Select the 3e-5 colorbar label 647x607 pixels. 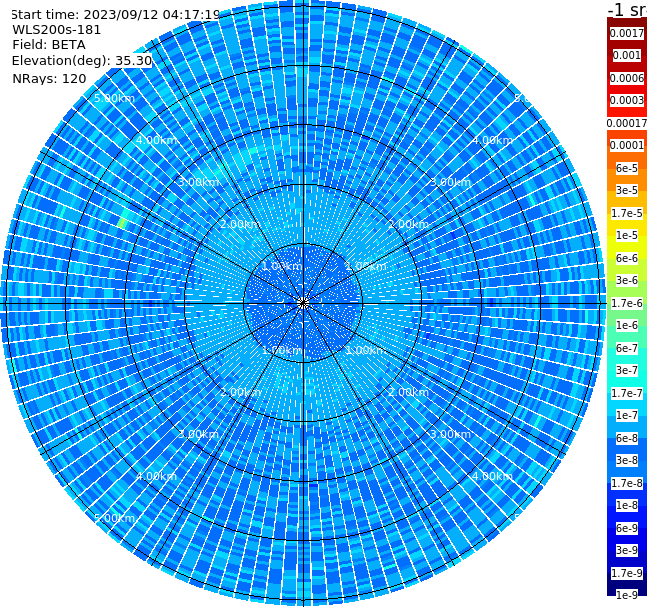coord(627,190)
